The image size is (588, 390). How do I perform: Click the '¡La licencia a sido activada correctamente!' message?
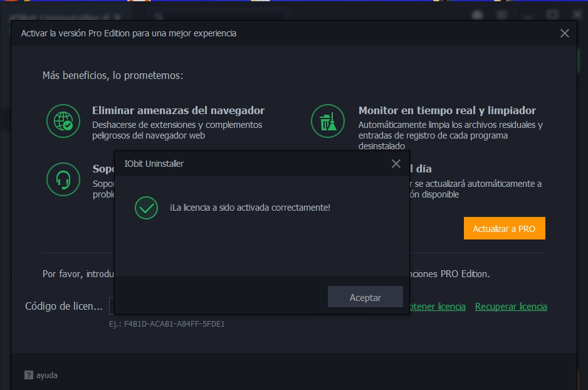250,208
